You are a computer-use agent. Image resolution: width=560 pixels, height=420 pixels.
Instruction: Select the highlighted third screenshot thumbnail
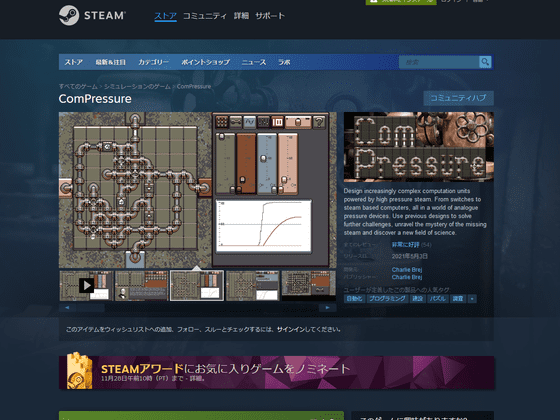[197, 285]
